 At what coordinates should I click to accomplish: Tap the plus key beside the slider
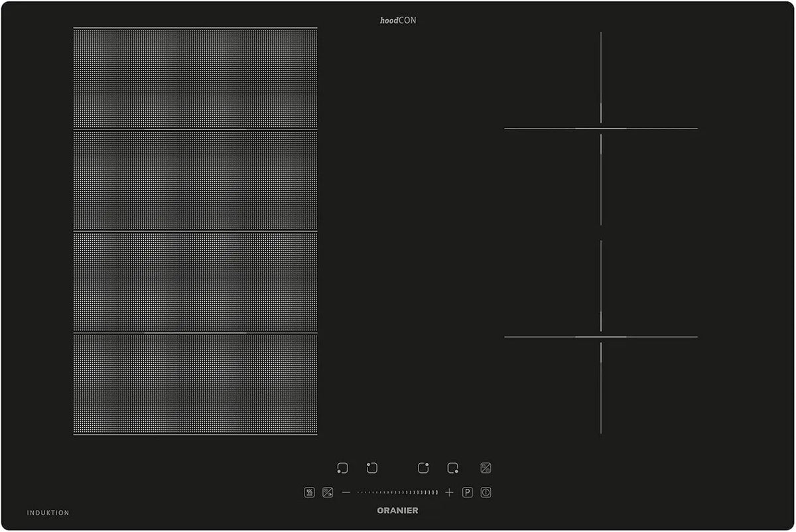click(449, 492)
